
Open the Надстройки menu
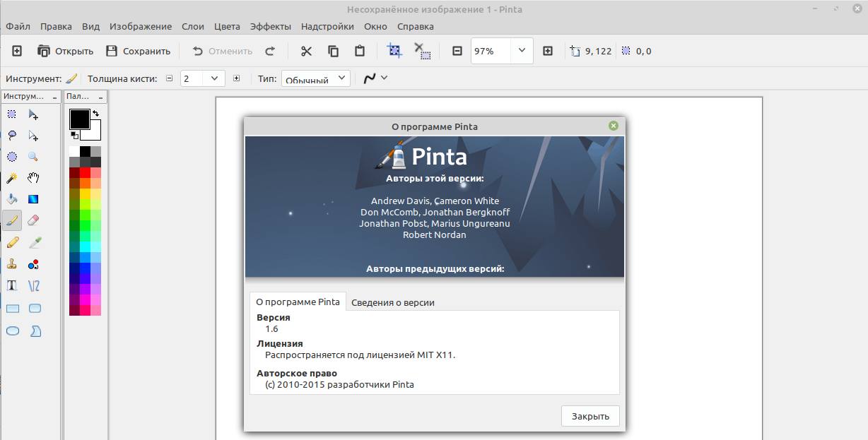pos(327,26)
